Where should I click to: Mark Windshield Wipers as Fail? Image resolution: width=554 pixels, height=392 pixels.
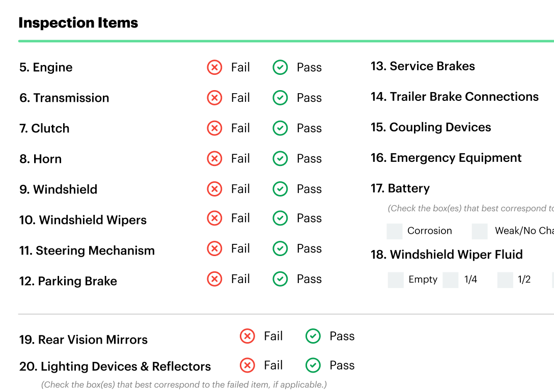[x=214, y=218]
